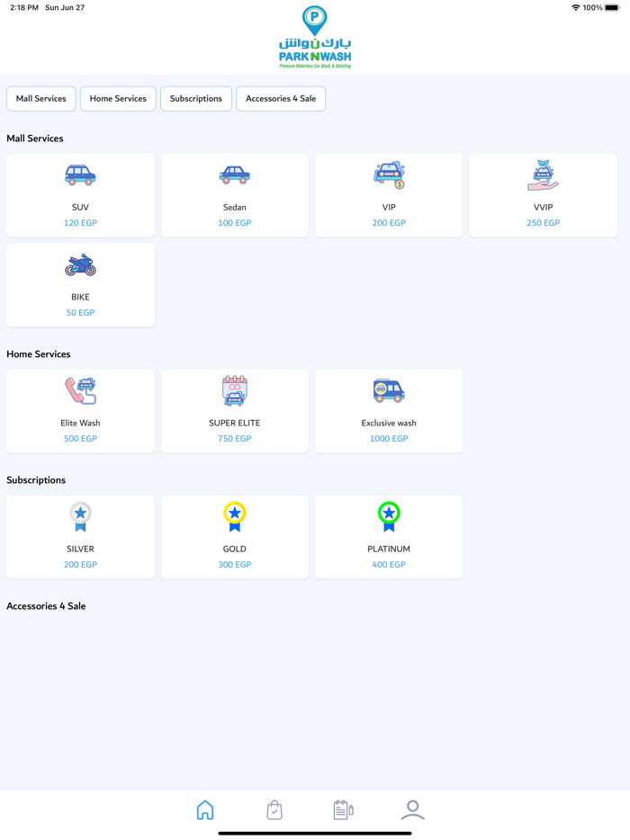
Task: Tap the SUPER ELITE calendar icon
Action: tap(235, 390)
